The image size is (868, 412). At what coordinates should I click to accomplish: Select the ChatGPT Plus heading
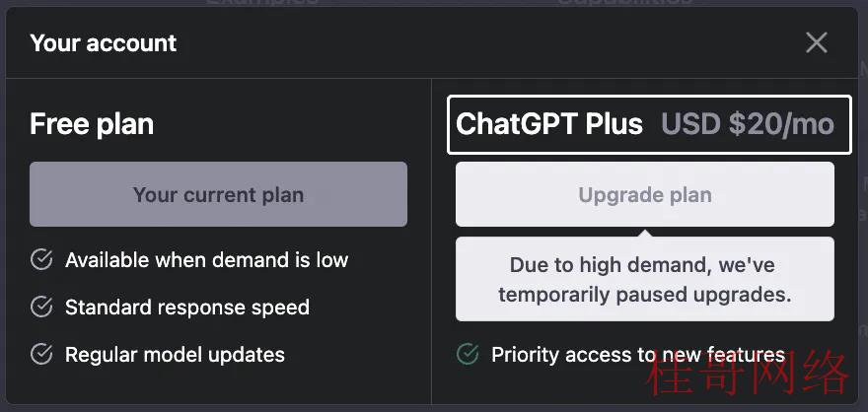click(x=549, y=124)
